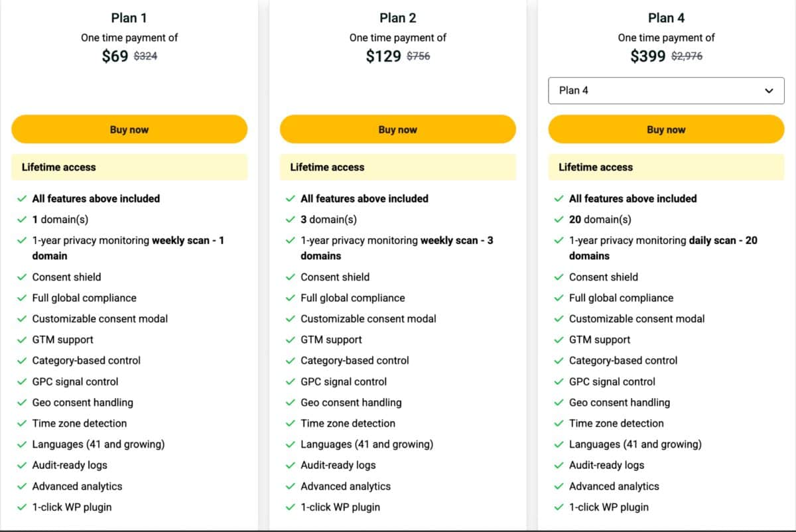The height and width of the screenshot is (532, 796).
Task: Click the chevron arrow in Plan 4 dropdown
Action: 769,91
